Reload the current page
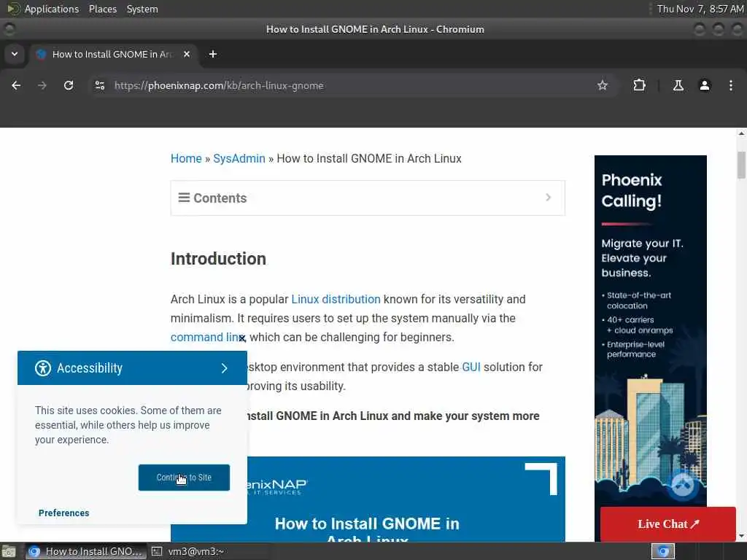Screen dimensions: 747x560 click(x=69, y=85)
